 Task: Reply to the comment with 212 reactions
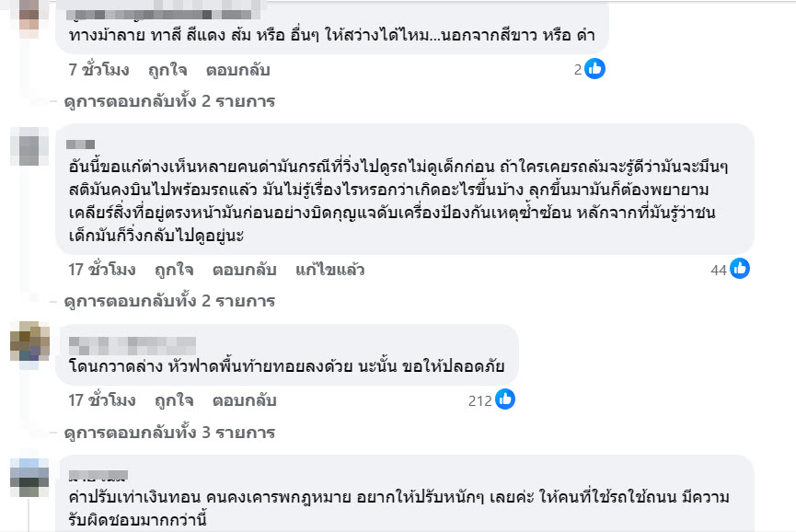click(x=244, y=400)
